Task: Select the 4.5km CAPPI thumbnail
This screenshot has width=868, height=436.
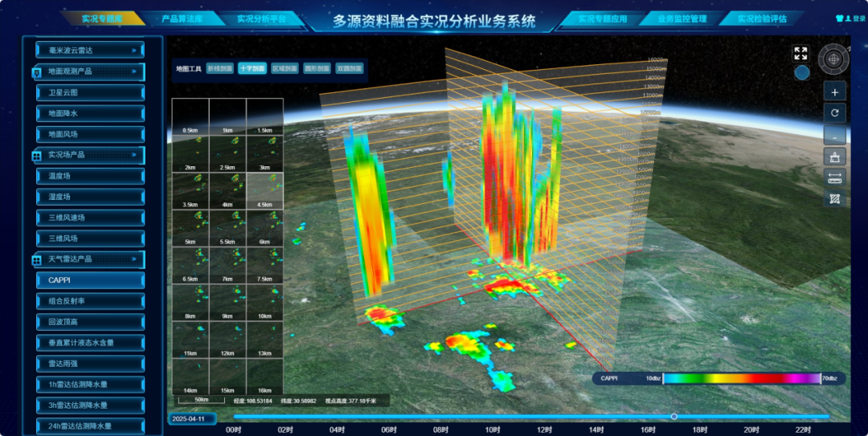Action: pos(264,193)
